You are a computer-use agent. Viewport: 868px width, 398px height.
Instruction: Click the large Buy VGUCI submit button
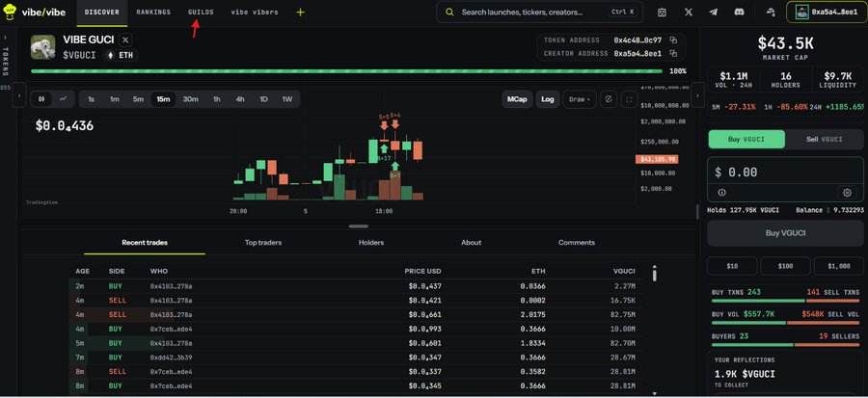pos(785,233)
